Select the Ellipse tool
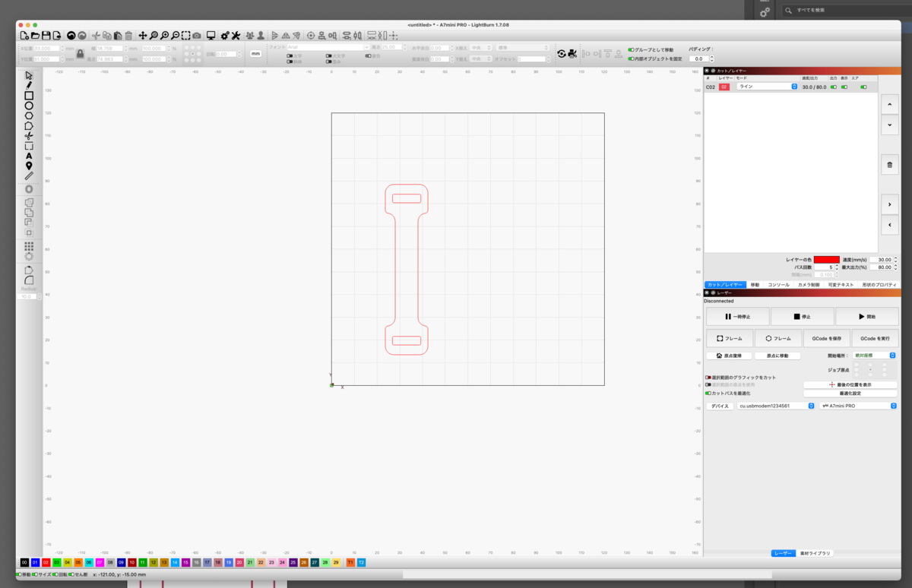Screen dimensions: 912x588 (x=29, y=106)
